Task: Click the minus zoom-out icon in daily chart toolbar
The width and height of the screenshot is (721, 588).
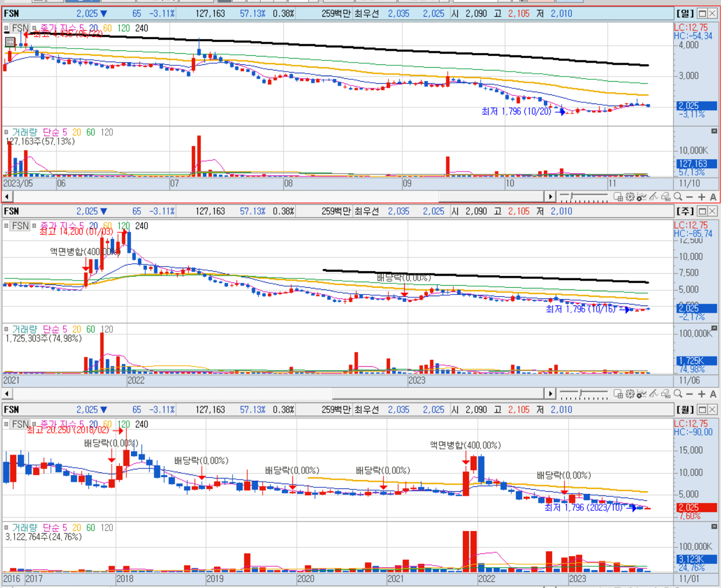Action: tap(690, 197)
